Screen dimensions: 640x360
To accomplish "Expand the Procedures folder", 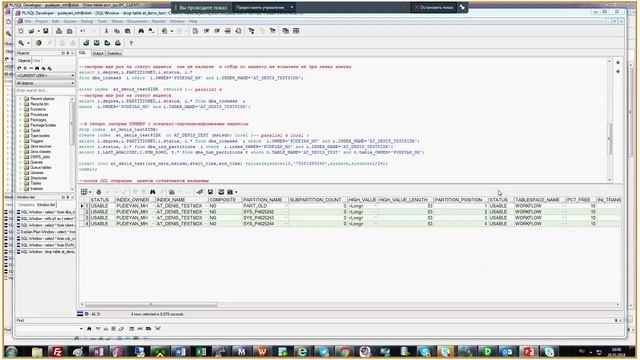I will (x=20, y=115).
